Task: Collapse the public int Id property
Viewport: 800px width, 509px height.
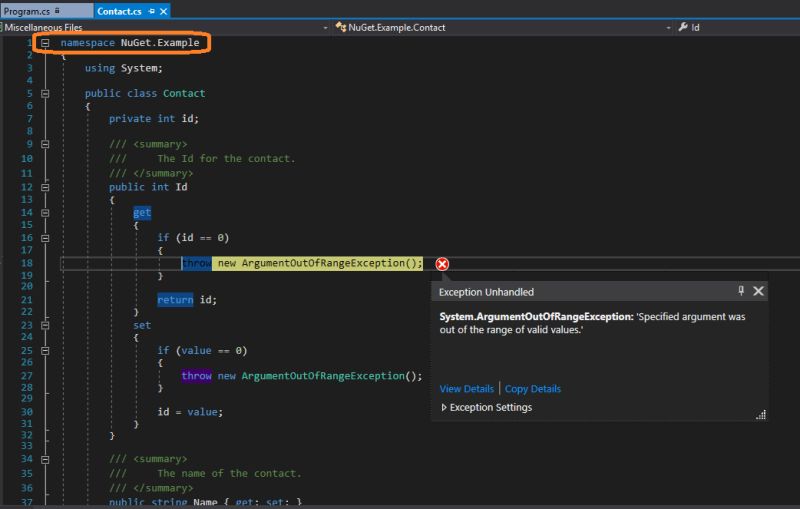Action: click(45, 188)
